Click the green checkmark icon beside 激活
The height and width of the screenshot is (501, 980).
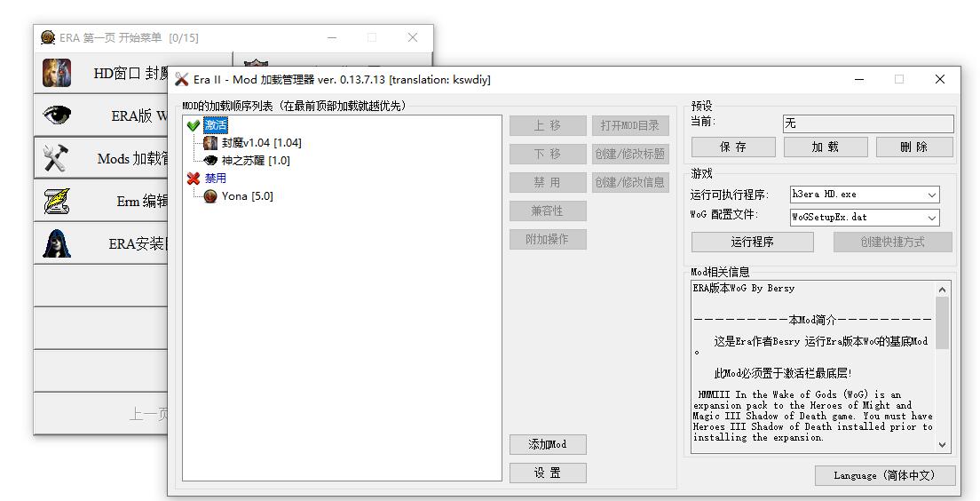[x=194, y=126]
